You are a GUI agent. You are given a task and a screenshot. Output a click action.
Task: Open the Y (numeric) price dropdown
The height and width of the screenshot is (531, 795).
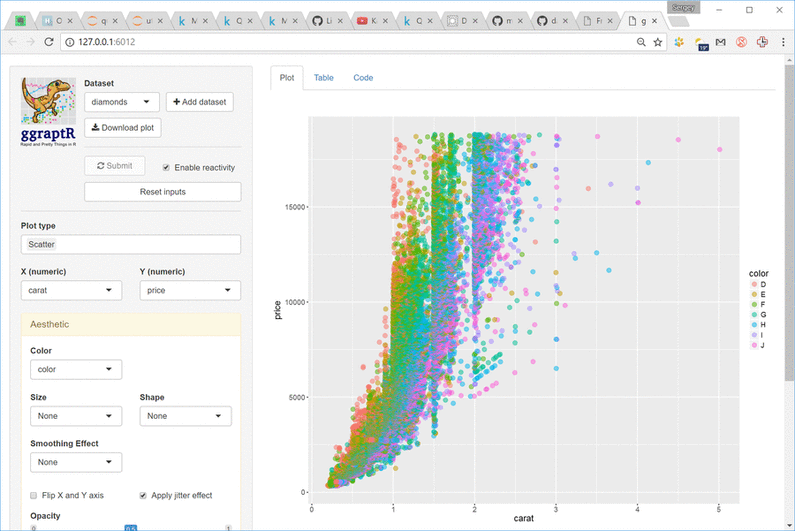(190, 290)
